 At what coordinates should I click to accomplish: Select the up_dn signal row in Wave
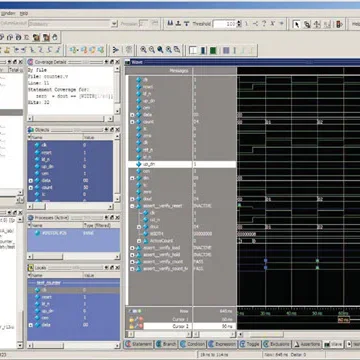[182, 164]
